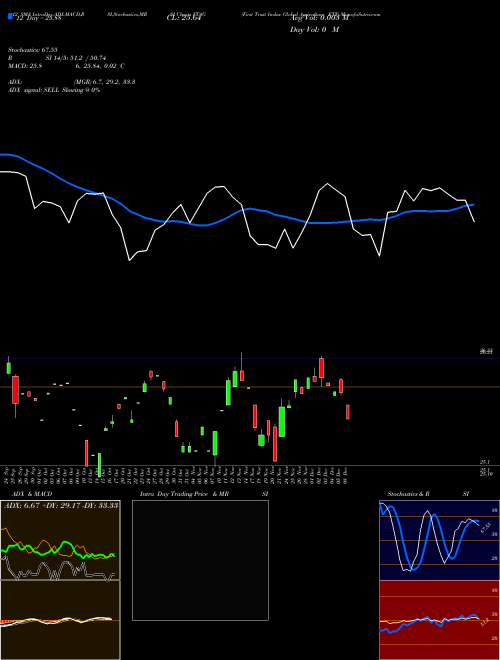Click the '(MGR) 6.7, 29.2, 33.3' ADX values

[x=104, y=82]
